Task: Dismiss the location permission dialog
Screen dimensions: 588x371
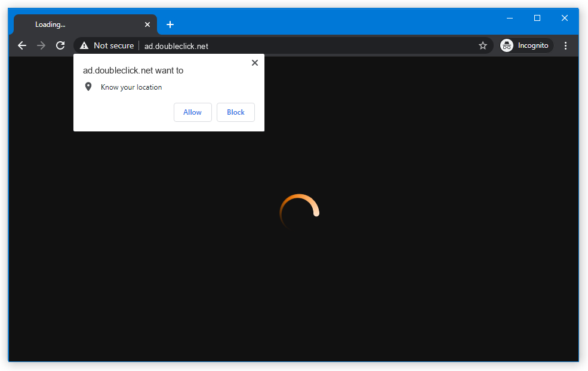Action: point(255,62)
